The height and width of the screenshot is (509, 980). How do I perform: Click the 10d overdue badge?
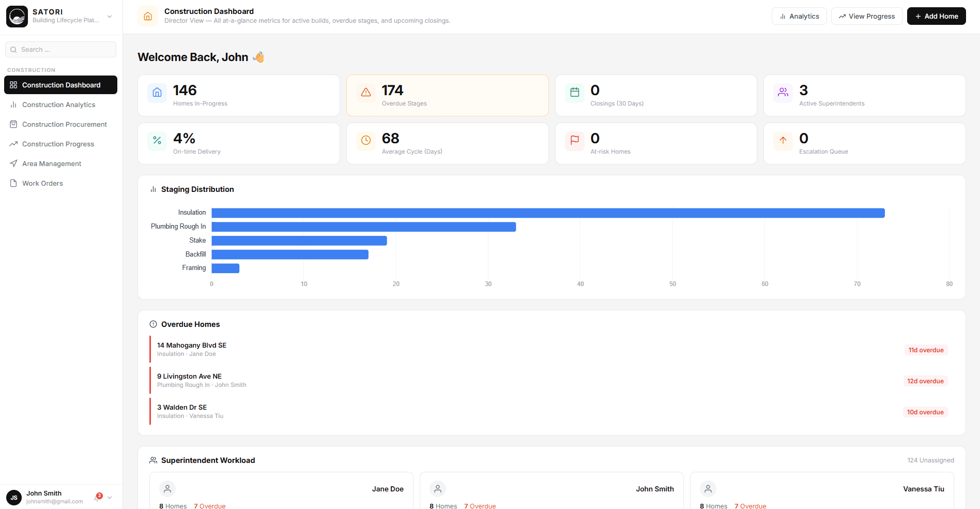[925, 412]
